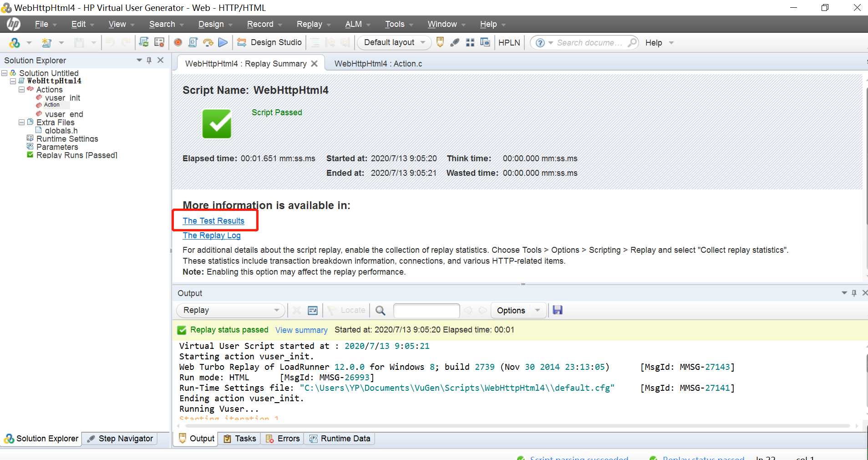Viewport: 868px width, 460px height.
Task: Click the View summary link
Action: click(301, 330)
